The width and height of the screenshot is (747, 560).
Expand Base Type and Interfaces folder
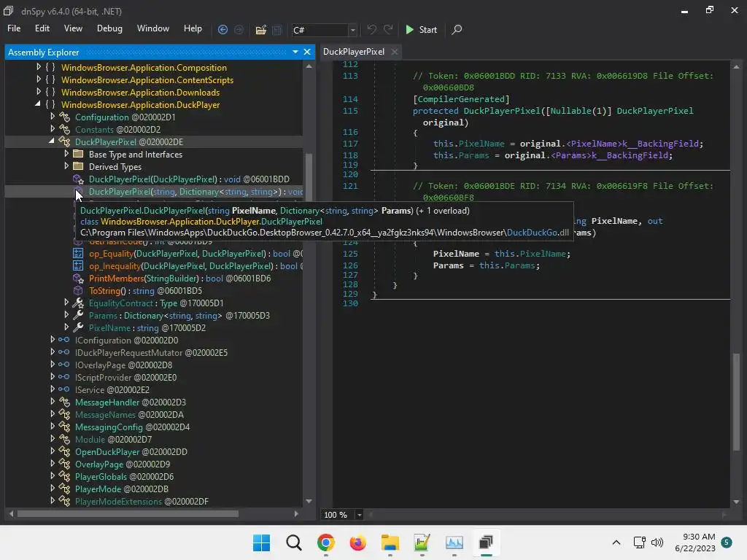[x=66, y=154]
